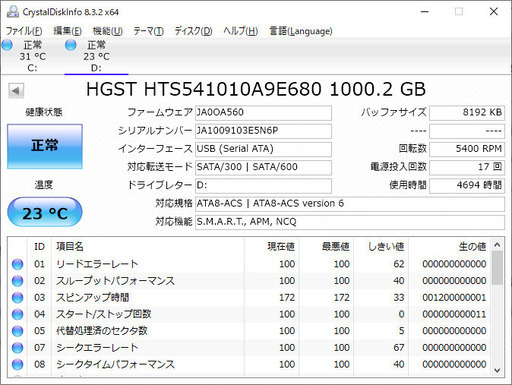512x385 pixels.
Task: Click the シリアルナンバー field JA1009103E5N6P
Action: point(263,131)
